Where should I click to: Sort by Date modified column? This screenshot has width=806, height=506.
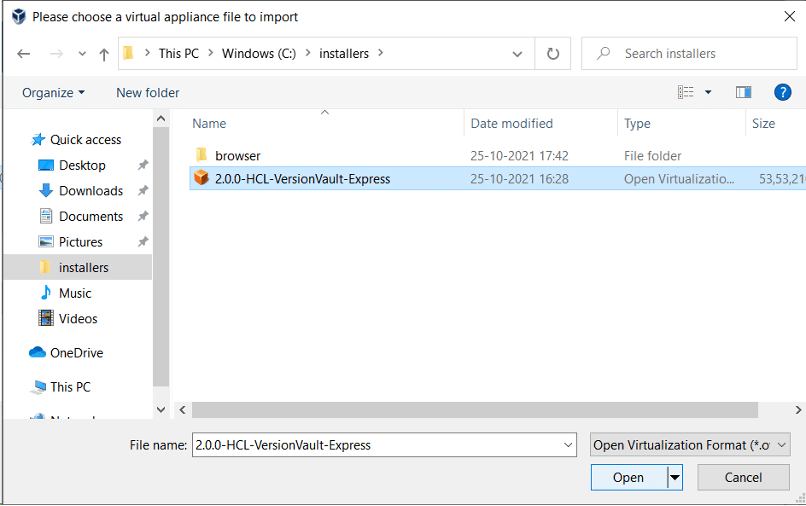point(511,123)
